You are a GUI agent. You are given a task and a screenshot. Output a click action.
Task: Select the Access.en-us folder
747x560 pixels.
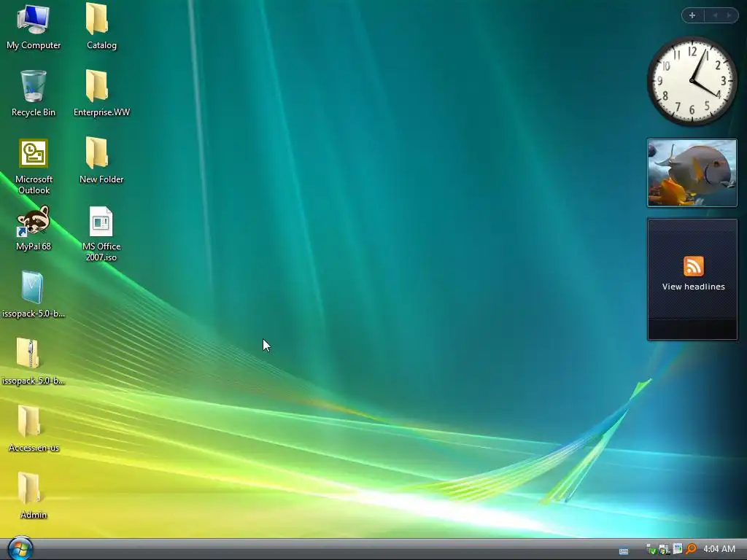tap(34, 429)
